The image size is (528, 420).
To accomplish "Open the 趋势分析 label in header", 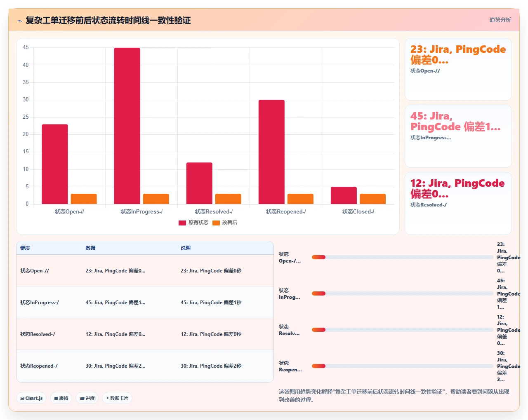I will coord(500,20).
